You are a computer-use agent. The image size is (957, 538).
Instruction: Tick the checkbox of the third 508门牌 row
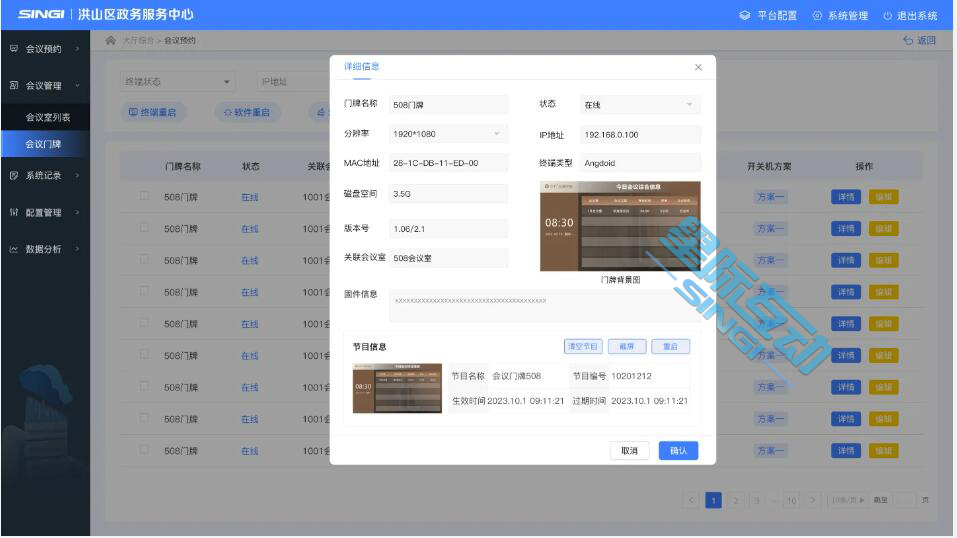click(144, 260)
